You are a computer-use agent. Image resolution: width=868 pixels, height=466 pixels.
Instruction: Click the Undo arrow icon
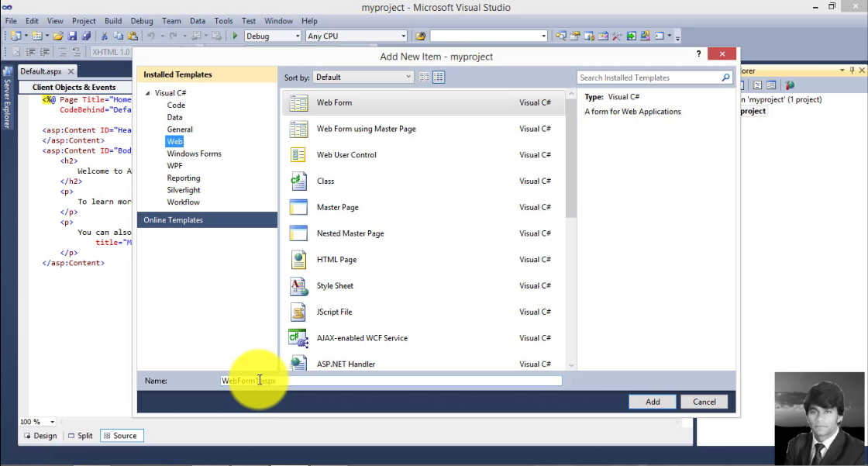150,36
